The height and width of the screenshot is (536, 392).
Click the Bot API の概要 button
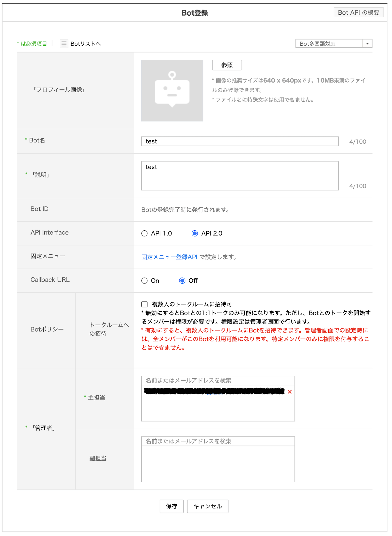click(358, 12)
